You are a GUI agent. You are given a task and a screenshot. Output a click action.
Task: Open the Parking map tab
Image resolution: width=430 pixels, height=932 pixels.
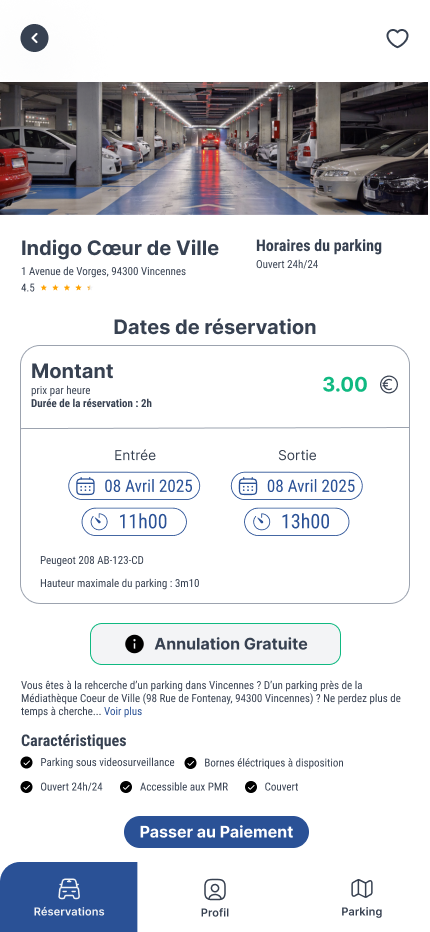[x=362, y=897]
